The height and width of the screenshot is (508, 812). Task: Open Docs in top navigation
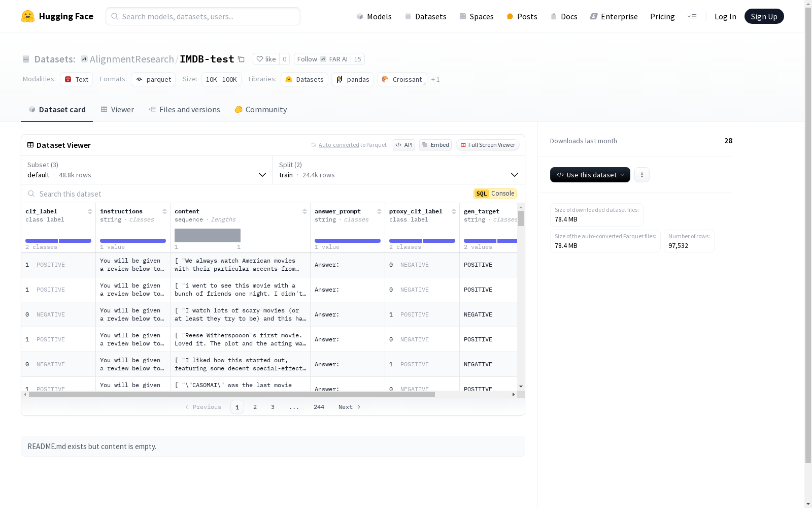[564, 16]
